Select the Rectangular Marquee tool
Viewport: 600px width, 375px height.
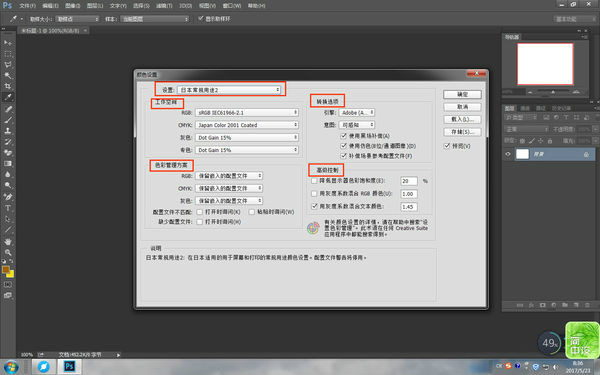(x=8, y=54)
